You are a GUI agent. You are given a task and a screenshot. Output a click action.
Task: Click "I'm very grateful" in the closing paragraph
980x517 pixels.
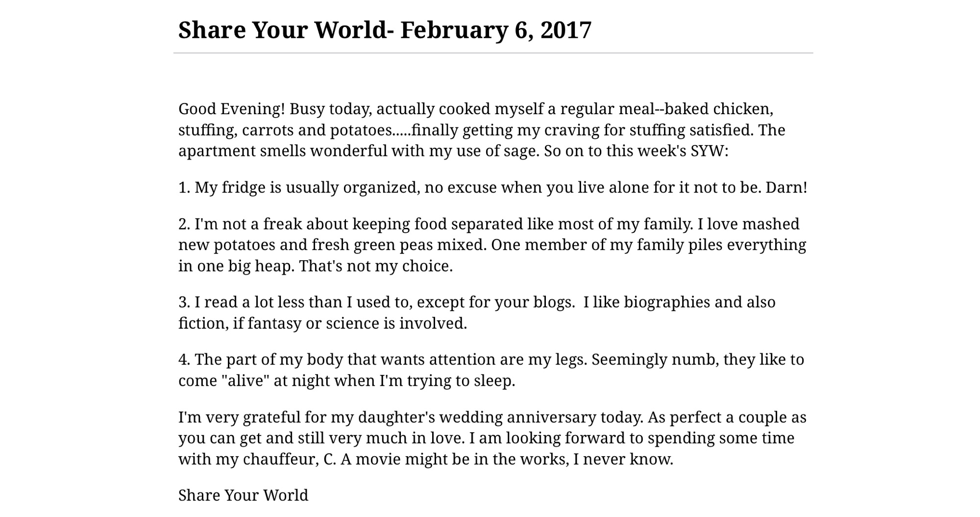point(239,418)
